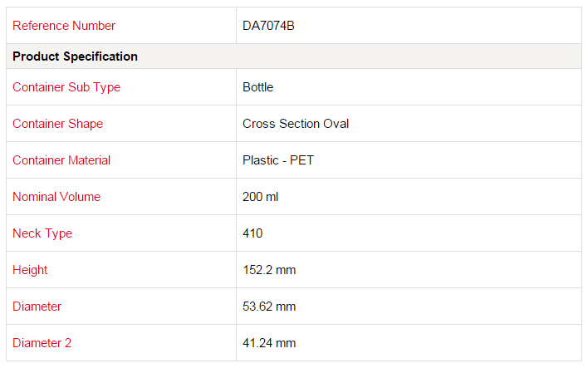This screenshot has height=368, width=588.
Task: Select the DA7074B reference value
Action: [x=268, y=26]
